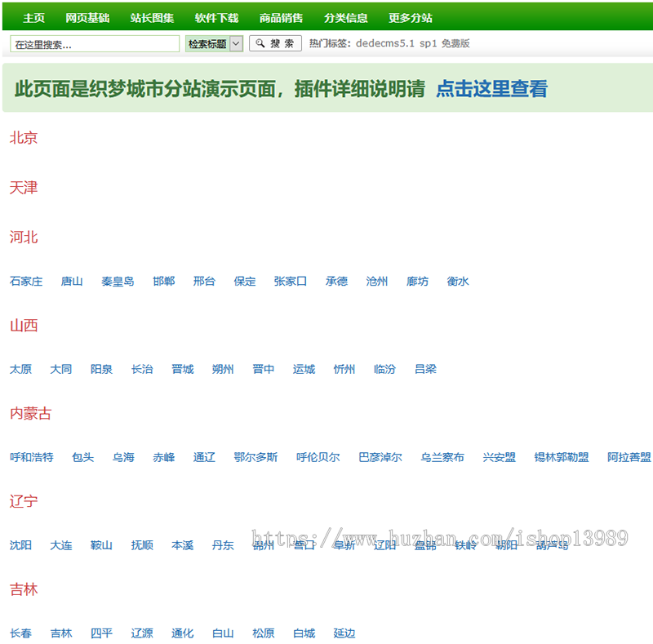This screenshot has width=653, height=644.
Task: Open the 北京 city page
Action: tap(23, 138)
